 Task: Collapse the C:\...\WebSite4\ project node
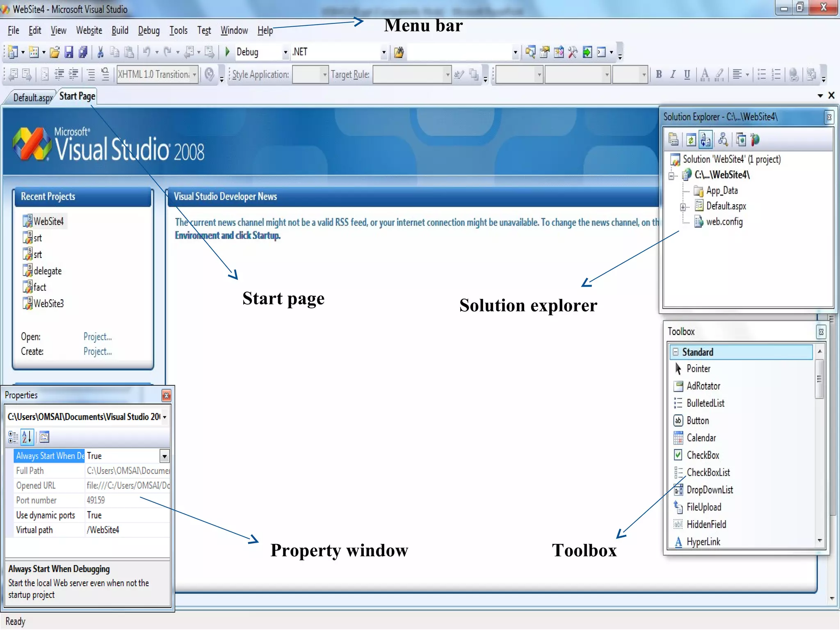pos(671,176)
